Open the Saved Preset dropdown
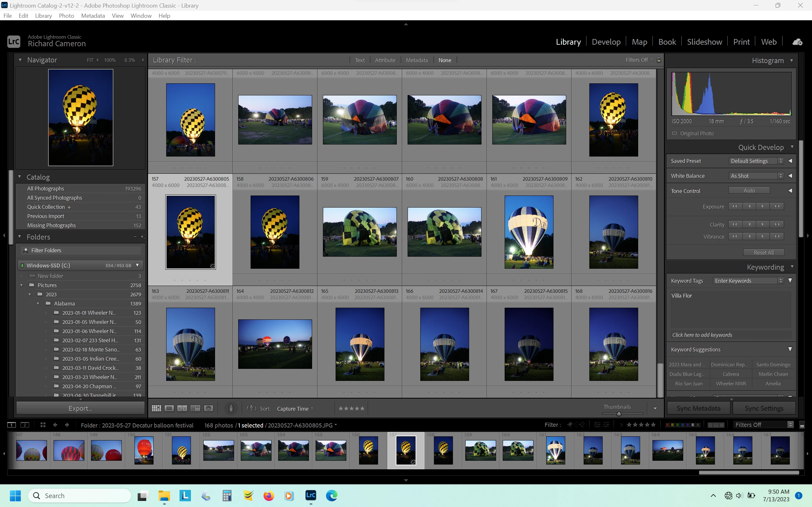The width and height of the screenshot is (812, 507). (x=756, y=161)
